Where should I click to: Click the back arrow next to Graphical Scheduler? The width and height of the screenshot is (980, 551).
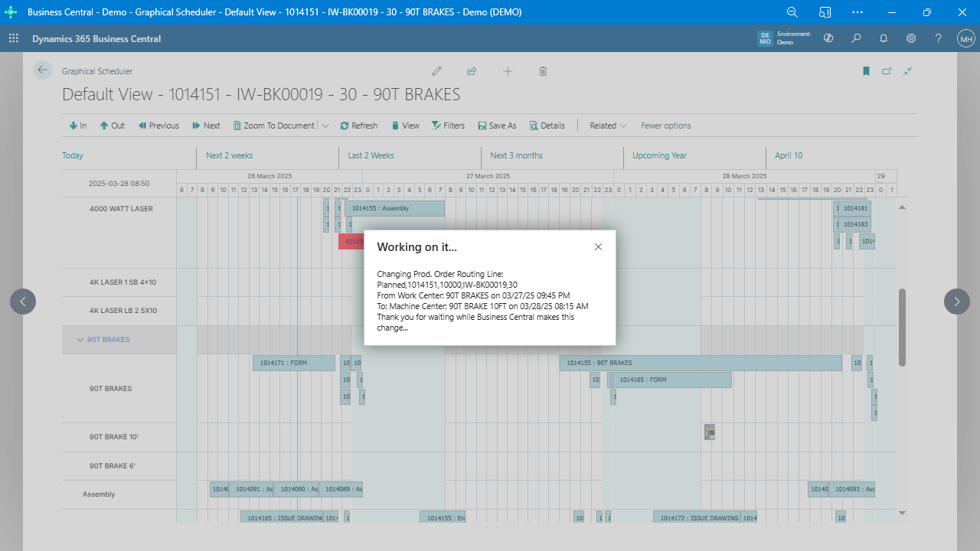pos(42,70)
